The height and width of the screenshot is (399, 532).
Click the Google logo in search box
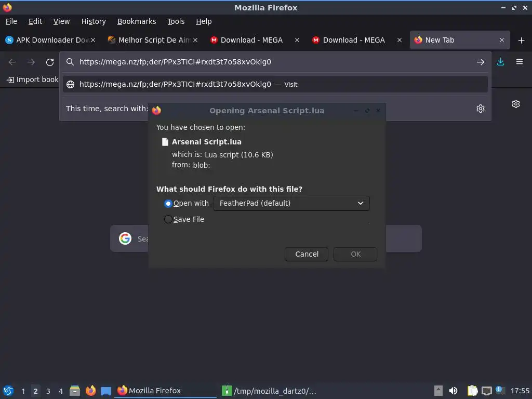pyautogui.click(x=125, y=238)
